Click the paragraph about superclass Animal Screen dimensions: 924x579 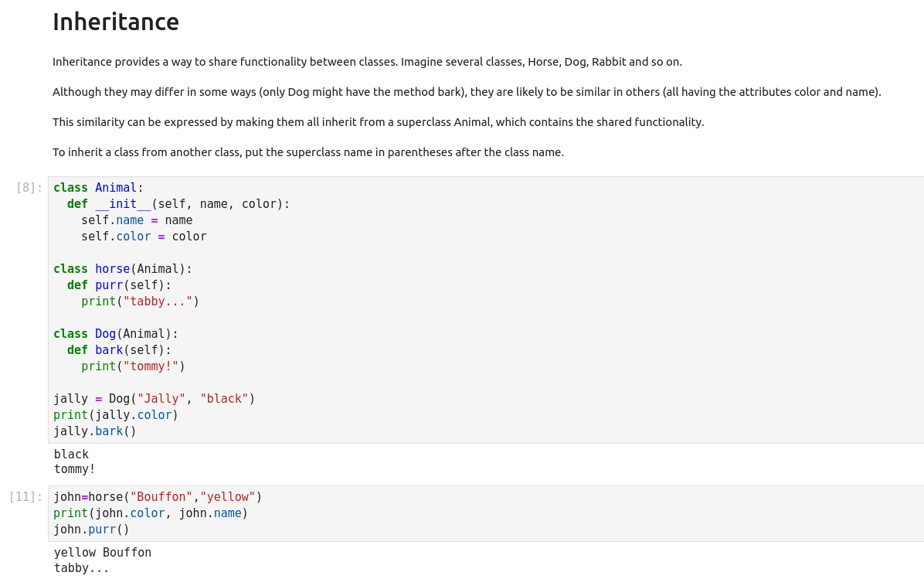pos(378,122)
